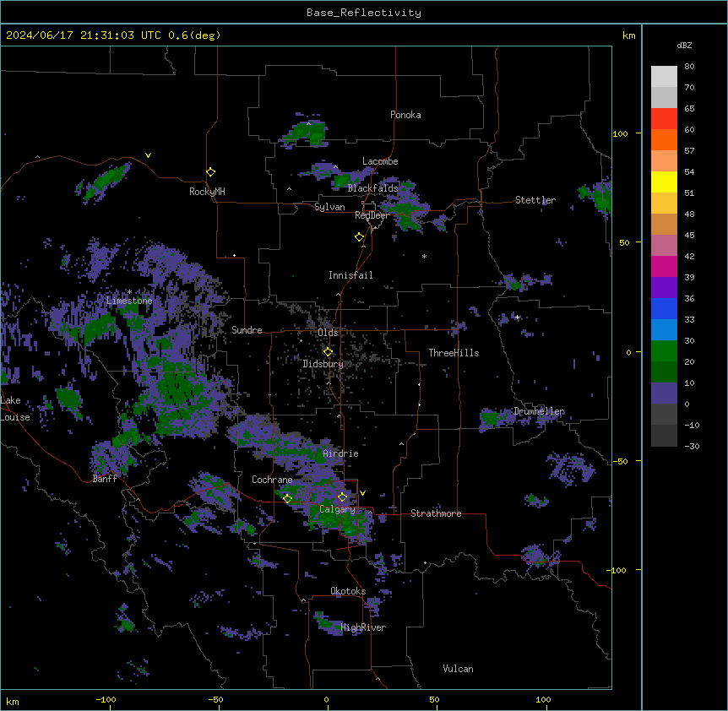Click the -50 tick on the bottom axis
The image size is (728, 711).
(215, 699)
